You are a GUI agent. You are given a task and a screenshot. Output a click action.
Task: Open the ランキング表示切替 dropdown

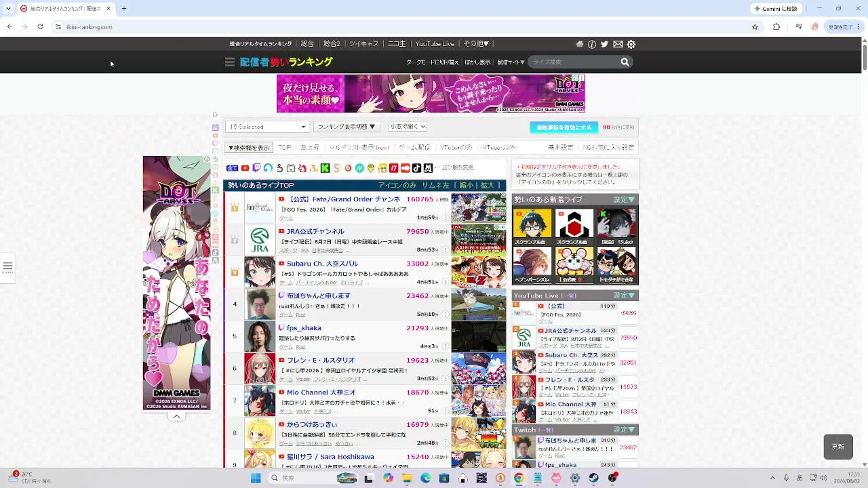pos(347,127)
